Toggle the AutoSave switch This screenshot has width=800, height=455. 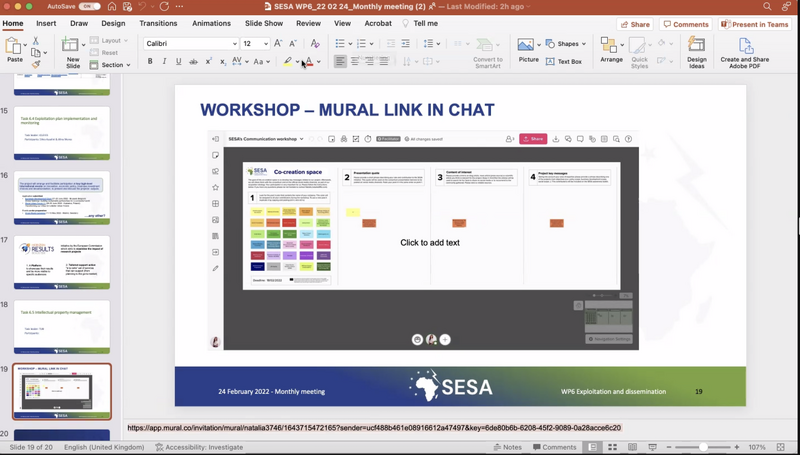click(x=90, y=7)
